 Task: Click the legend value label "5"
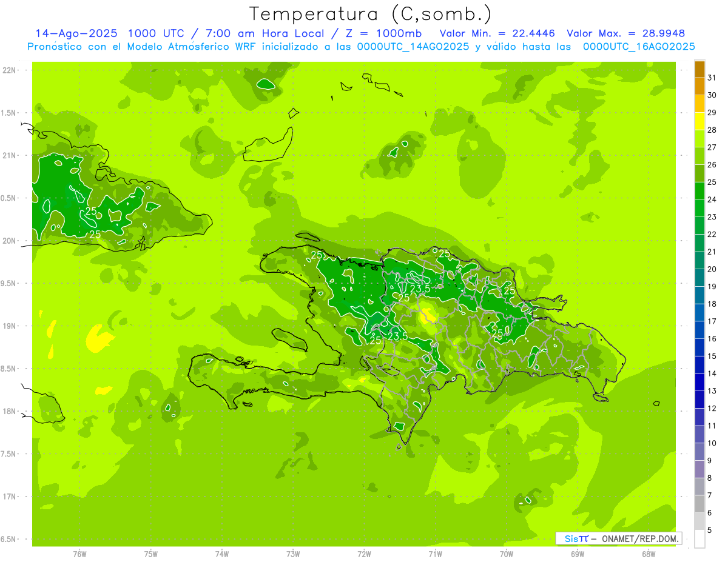(710, 530)
